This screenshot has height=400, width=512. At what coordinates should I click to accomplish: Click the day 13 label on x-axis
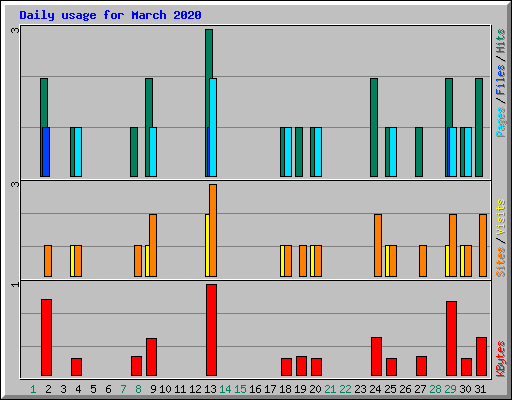coord(210,389)
